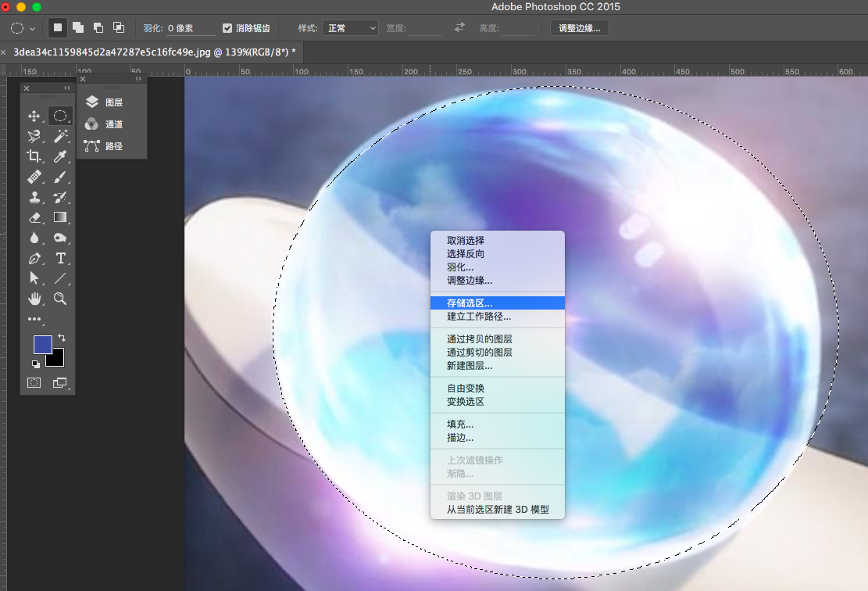868x591 pixels.
Task: Toggle the 消除锯齿 checkbox
Action: (227, 28)
